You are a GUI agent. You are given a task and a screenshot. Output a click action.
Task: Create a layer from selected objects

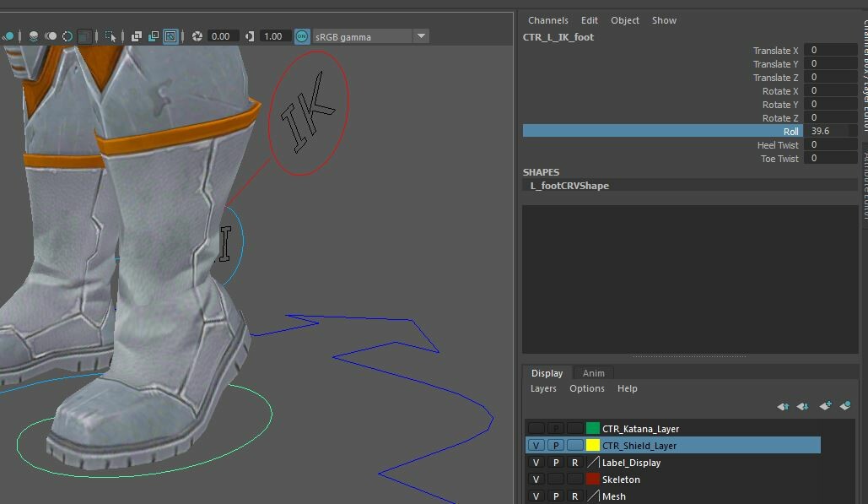[x=845, y=406]
